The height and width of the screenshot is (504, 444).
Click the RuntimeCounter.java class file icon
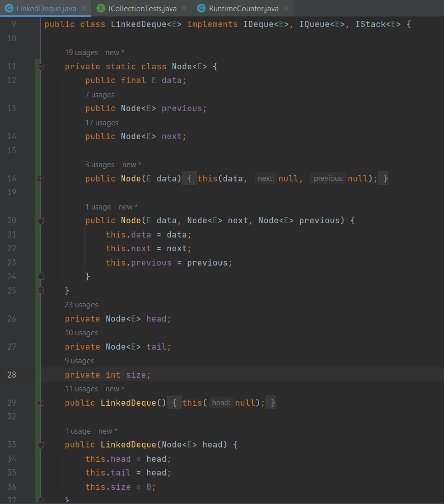pos(201,9)
